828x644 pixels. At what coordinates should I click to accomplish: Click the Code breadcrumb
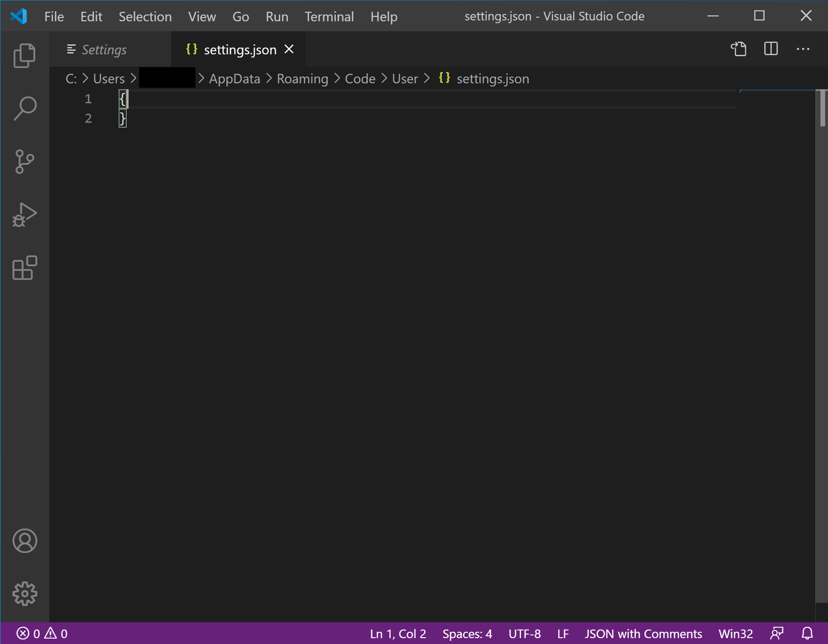(360, 79)
